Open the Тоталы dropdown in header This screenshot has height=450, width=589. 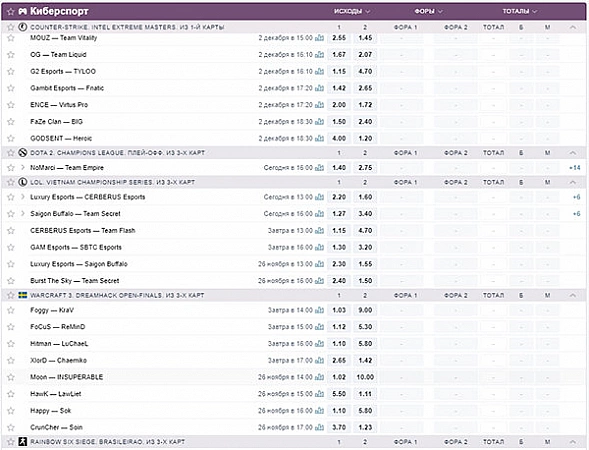coord(520,11)
